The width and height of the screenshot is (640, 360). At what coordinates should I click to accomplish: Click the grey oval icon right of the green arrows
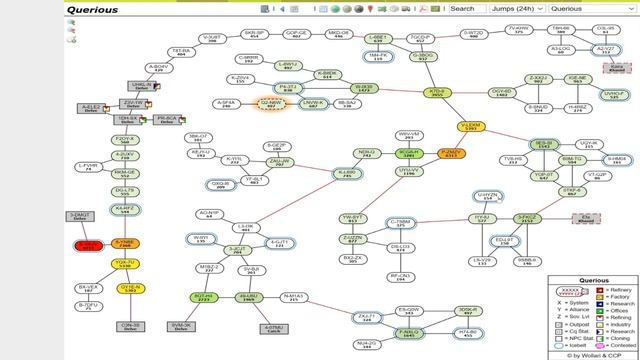394,9
